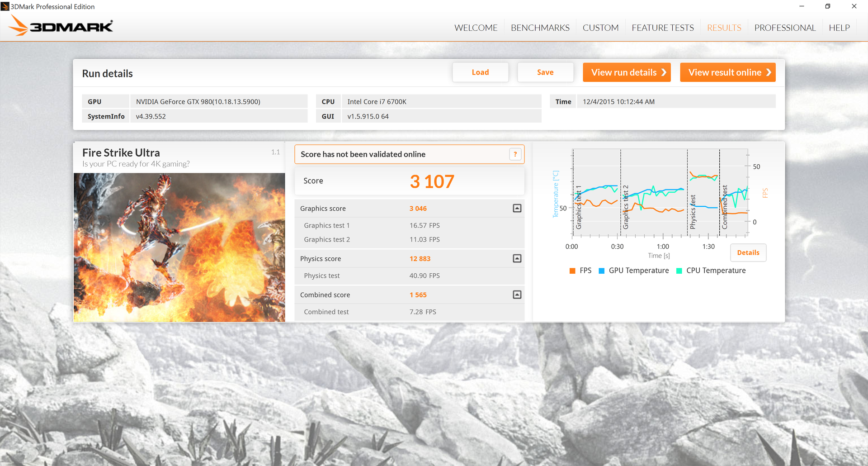Click Graphics test 1 value 16.57 FPS
Viewport: 868px width, 466px height.
pyautogui.click(x=425, y=225)
